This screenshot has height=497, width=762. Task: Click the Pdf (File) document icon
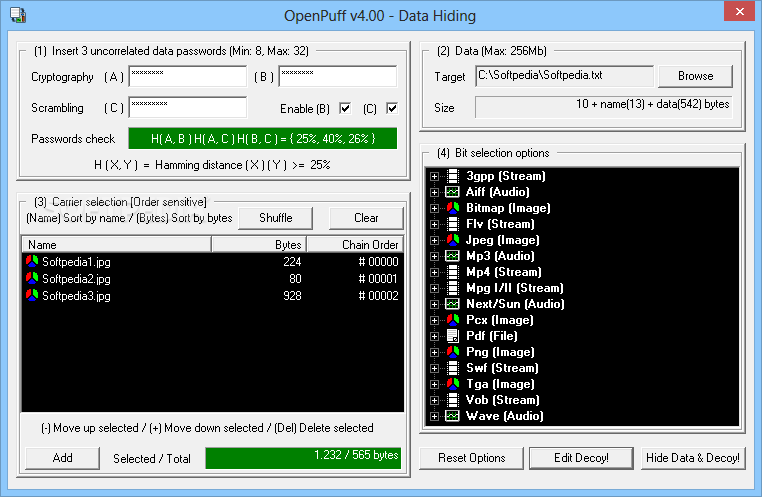[x=452, y=336]
